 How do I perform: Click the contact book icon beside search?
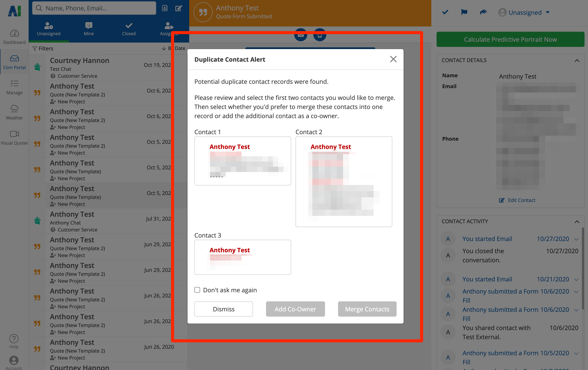pos(165,8)
